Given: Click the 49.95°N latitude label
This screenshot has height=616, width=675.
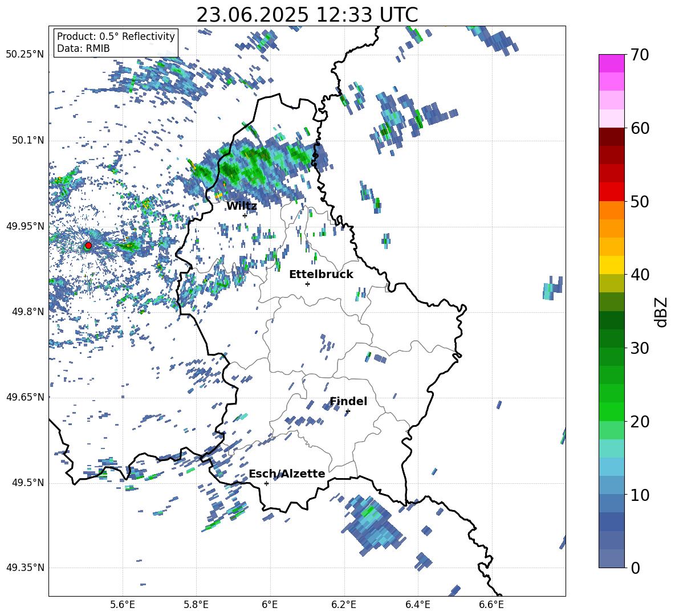Looking at the screenshot, I should click(25, 226).
